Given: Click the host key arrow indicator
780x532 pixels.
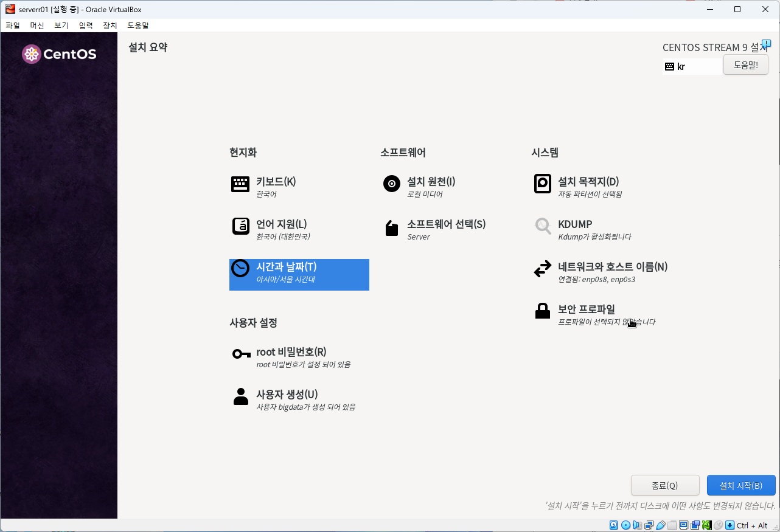Looking at the screenshot, I should point(730,525).
